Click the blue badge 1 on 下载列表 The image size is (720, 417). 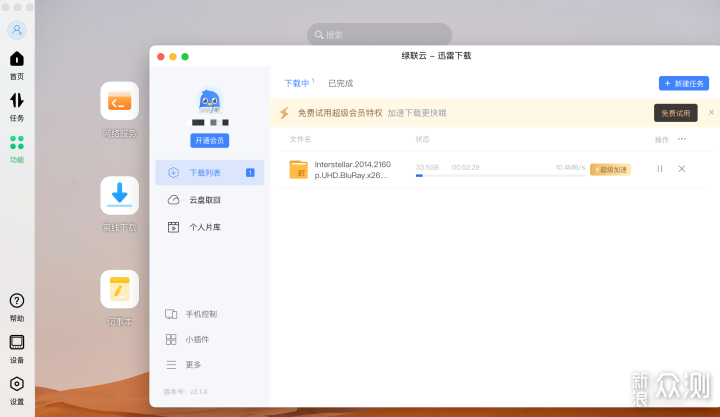[x=250, y=173]
